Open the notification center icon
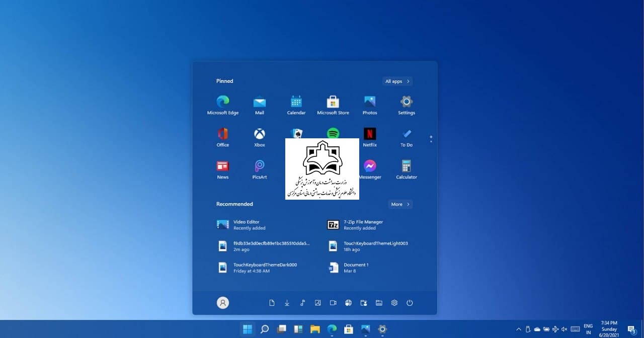 click(x=631, y=329)
